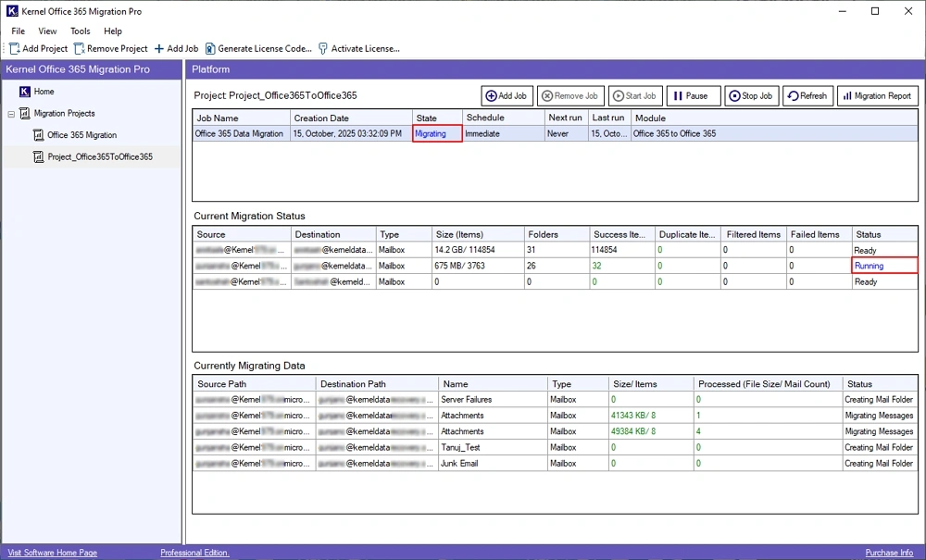Viewport: 926px width, 560px height.
Task: Open the Migration Report
Action: click(876, 96)
